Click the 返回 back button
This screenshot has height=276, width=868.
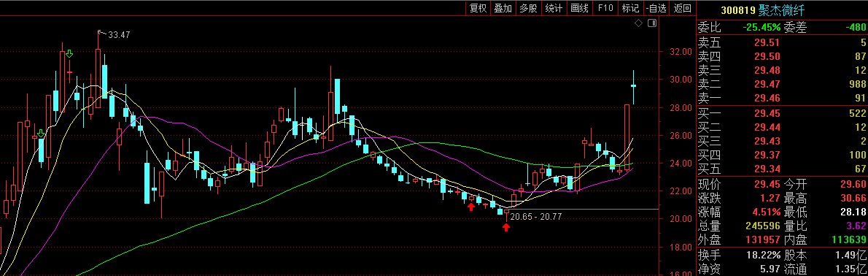tap(682, 8)
